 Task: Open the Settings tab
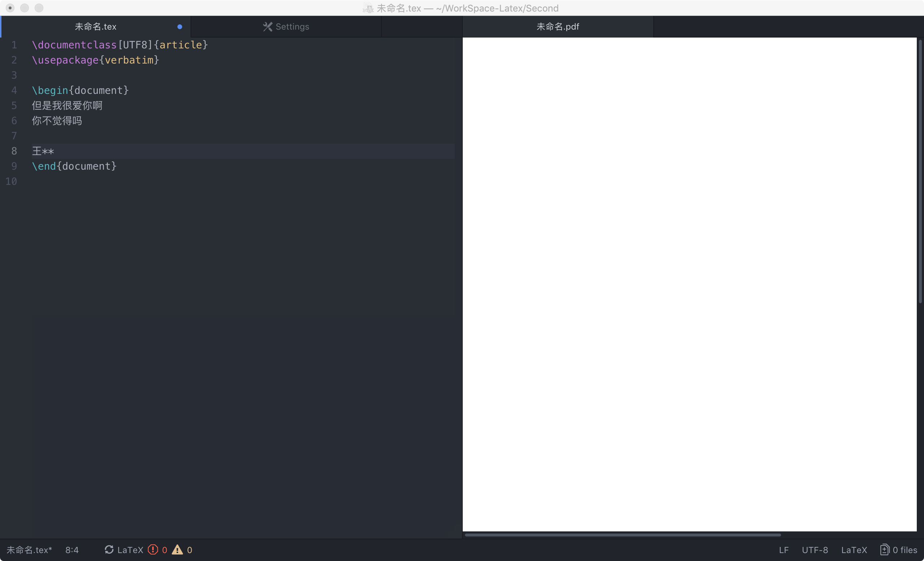click(x=292, y=27)
